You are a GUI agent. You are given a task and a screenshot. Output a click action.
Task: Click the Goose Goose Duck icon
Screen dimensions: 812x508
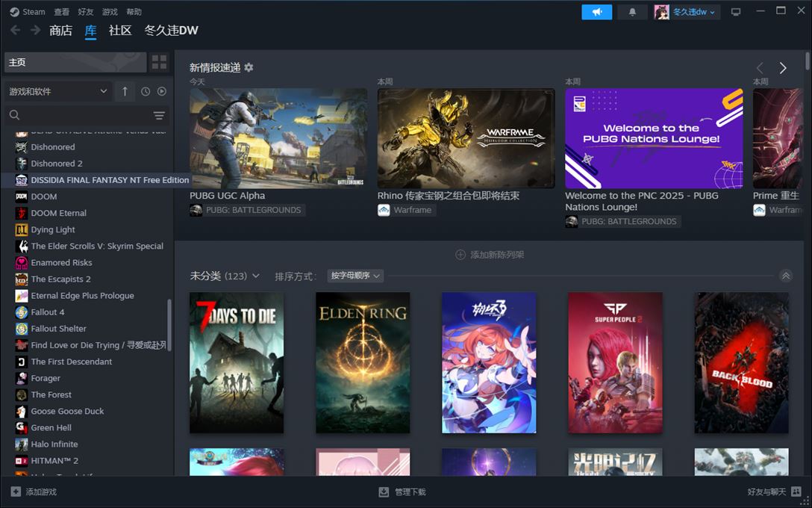pyautogui.click(x=21, y=412)
